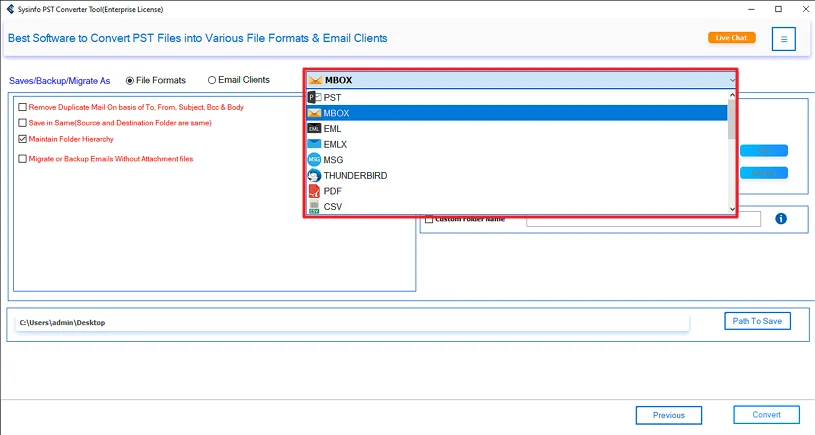Click the blue info icon

[781, 219]
